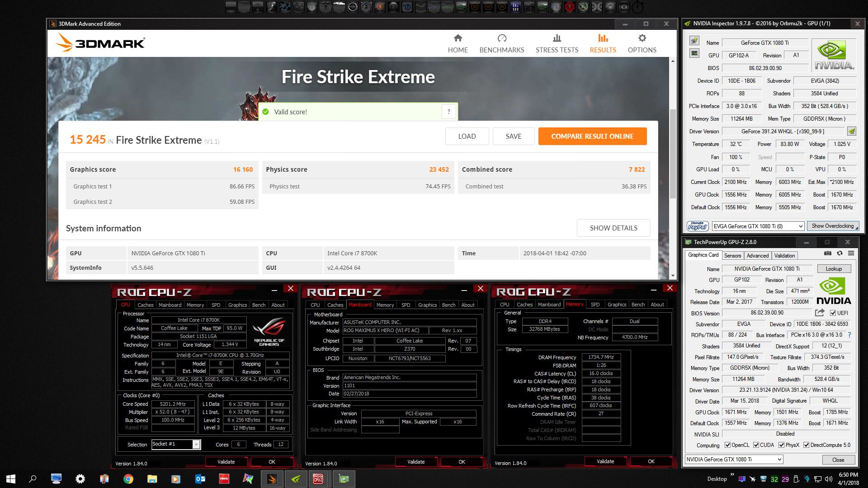Open Caches tab in left CPU-Z window
868x488 pixels.
point(145,305)
